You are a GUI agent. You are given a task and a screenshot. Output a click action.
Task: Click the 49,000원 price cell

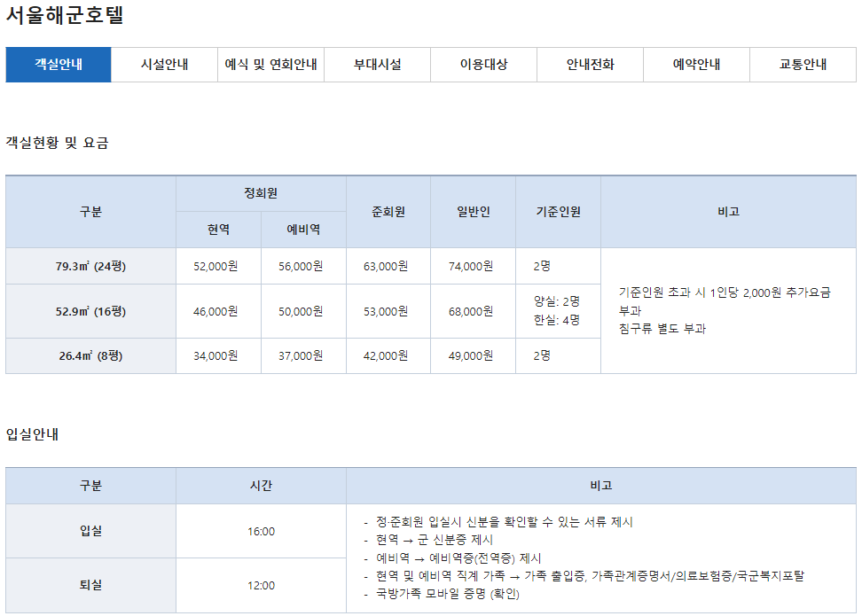[x=471, y=355]
